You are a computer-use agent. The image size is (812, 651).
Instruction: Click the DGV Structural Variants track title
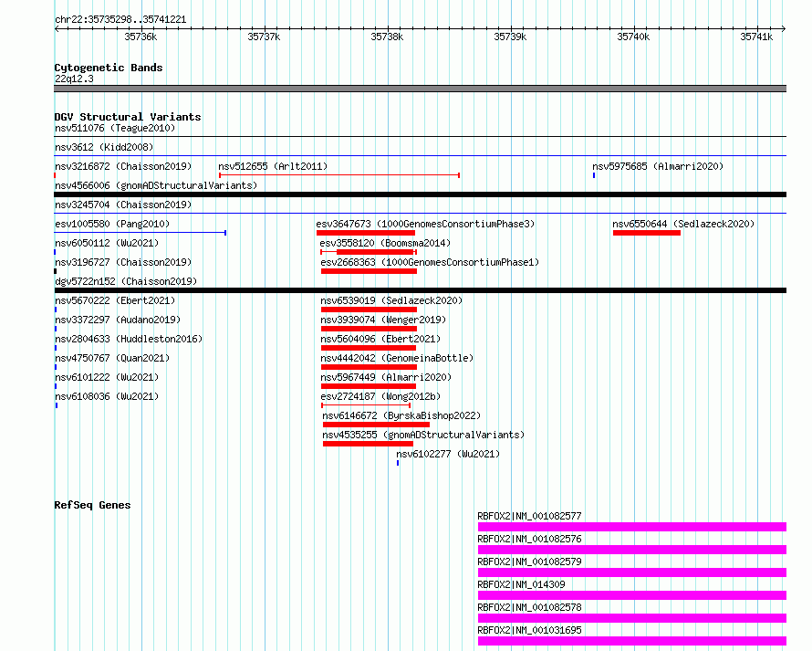coord(128,117)
